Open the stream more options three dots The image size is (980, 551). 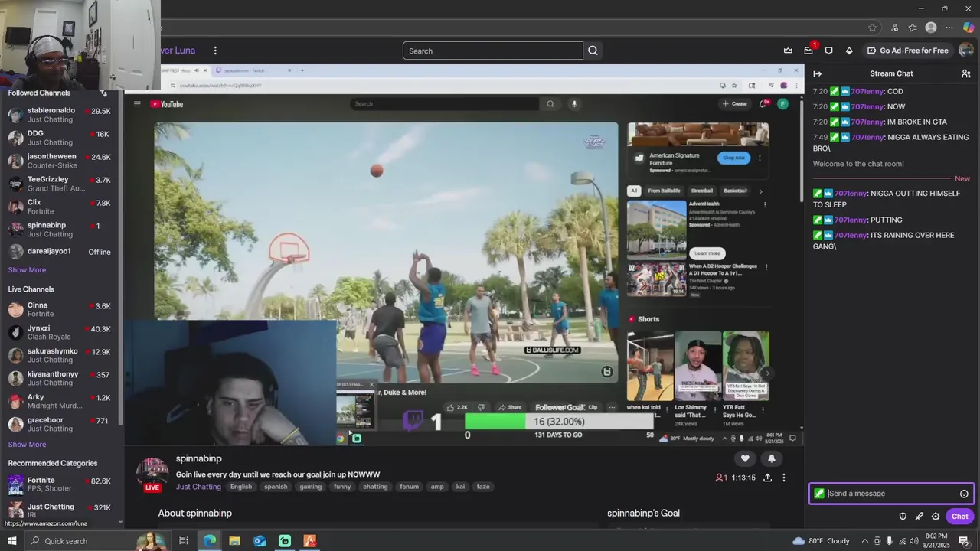coord(783,478)
